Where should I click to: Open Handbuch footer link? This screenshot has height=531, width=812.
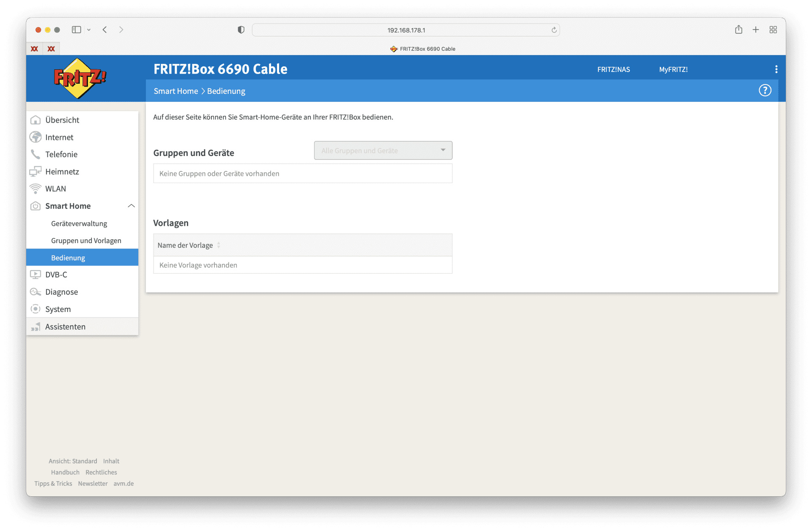pos(65,472)
